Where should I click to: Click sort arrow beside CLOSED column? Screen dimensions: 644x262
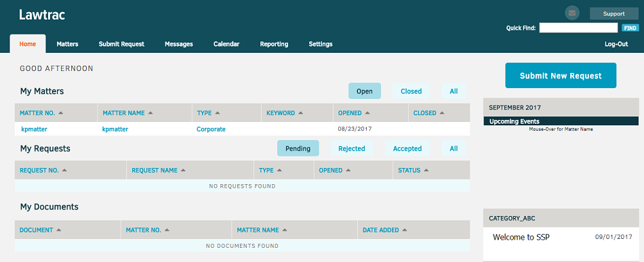[x=442, y=113]
